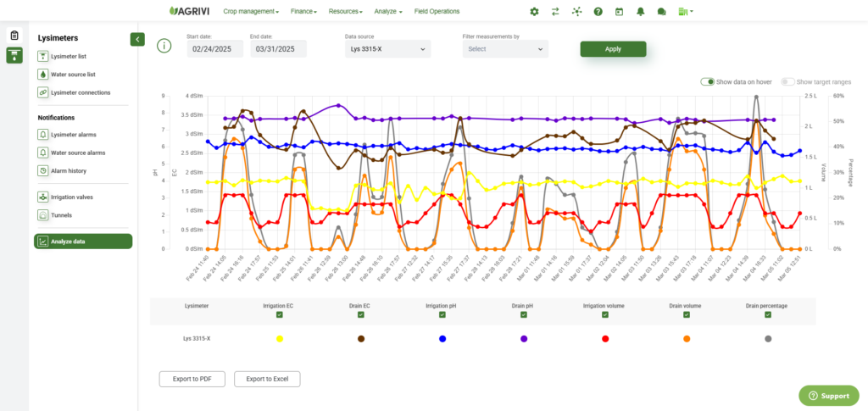The width and height of the screenshot is (868, 411).
Task: Open the Crop management menu
Action: (251, 11)
